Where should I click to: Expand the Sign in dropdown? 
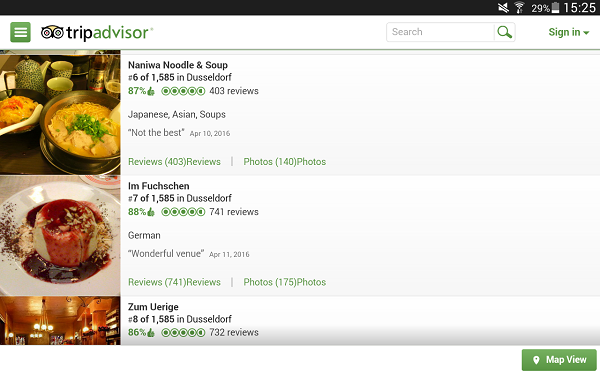coord(569,32)
